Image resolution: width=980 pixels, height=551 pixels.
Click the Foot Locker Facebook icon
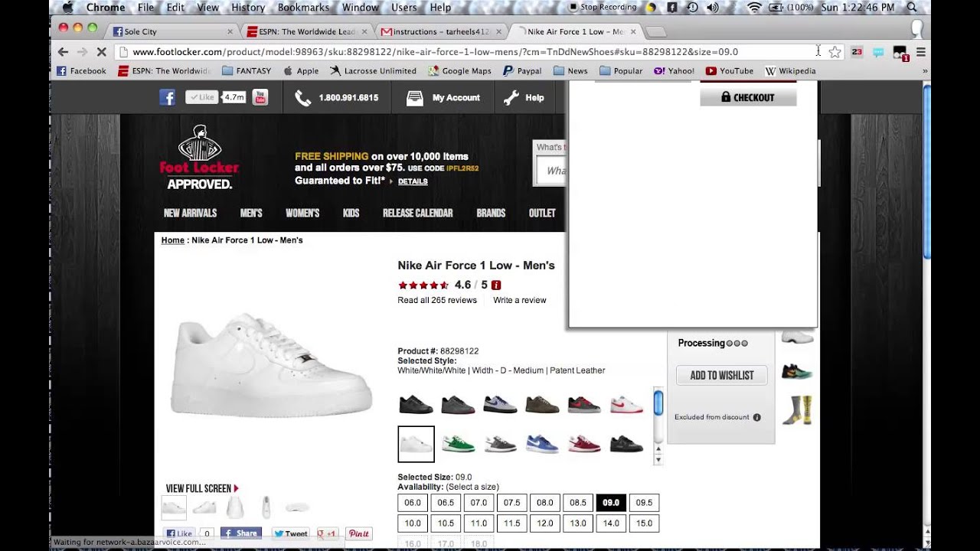pyautogui.click(x=168, y=97)
